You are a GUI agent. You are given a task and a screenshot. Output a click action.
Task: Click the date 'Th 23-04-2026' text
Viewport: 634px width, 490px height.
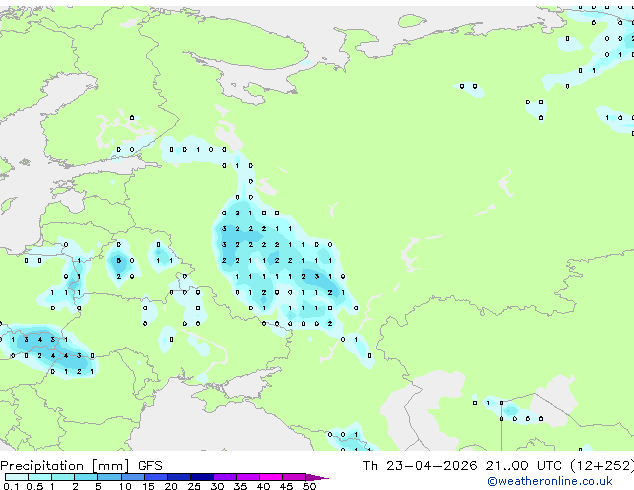tap(420, 466)
